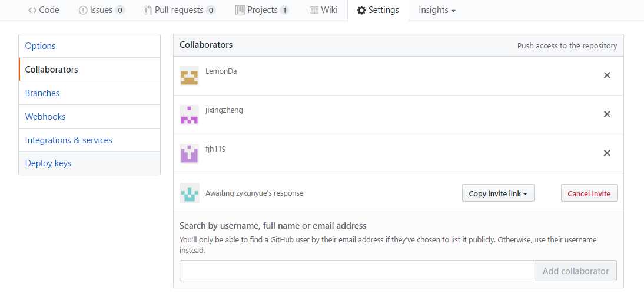Click 'Search by username, full name' heading

pyautogui.click(x=273, y=226)
